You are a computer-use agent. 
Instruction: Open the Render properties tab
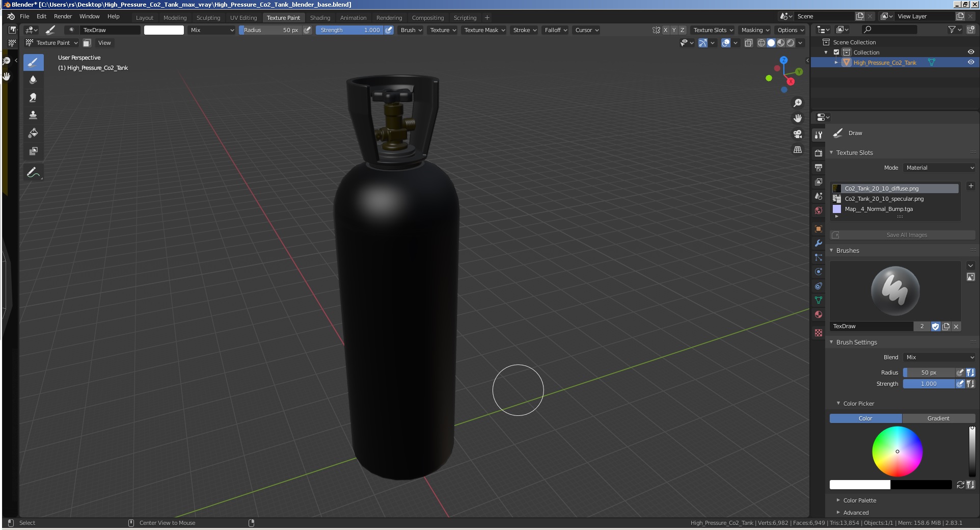coord(819,153)
